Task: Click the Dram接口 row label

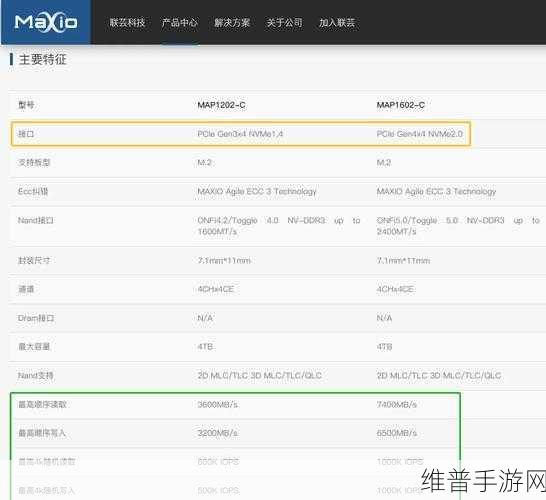Action: [36, 318]
